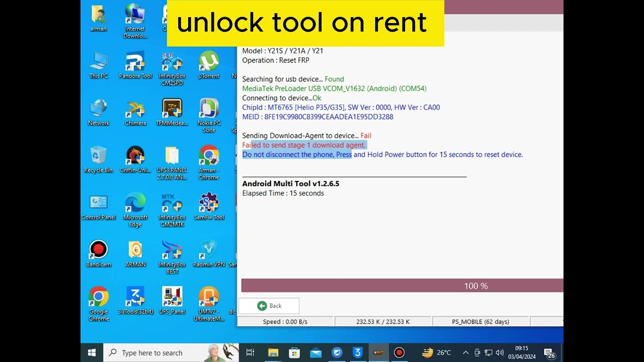Screen dimensions: 644x362
Task: Launch InfinityBox CM2SPD shortcut
Action: pos(172,69)
